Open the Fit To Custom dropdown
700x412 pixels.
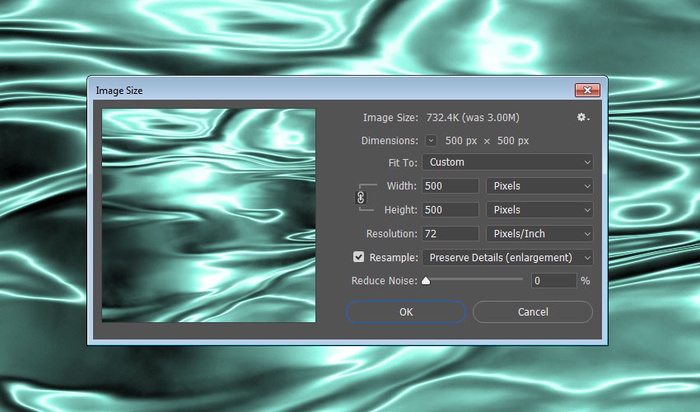point(507,162)
